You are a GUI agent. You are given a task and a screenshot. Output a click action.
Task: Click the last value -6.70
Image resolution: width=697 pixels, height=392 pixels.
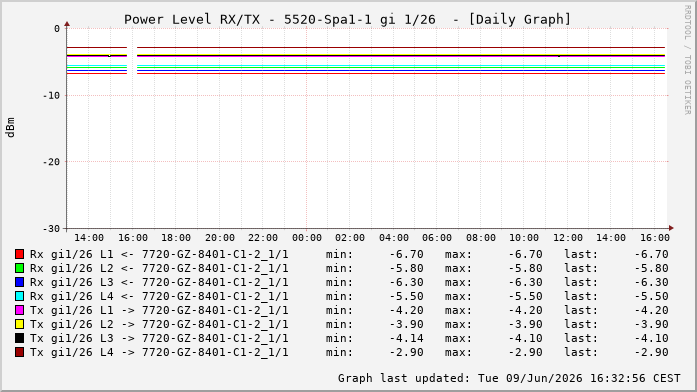tap(652, 254)
